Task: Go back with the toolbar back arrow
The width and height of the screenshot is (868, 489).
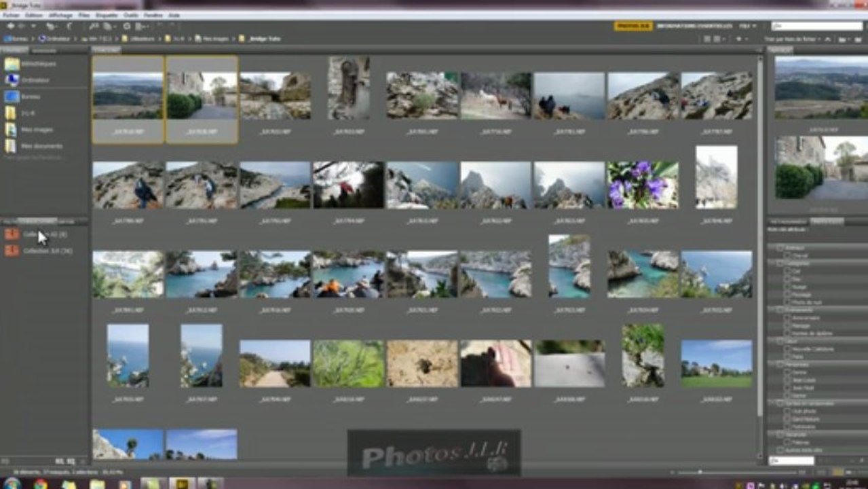Action: 11,26
